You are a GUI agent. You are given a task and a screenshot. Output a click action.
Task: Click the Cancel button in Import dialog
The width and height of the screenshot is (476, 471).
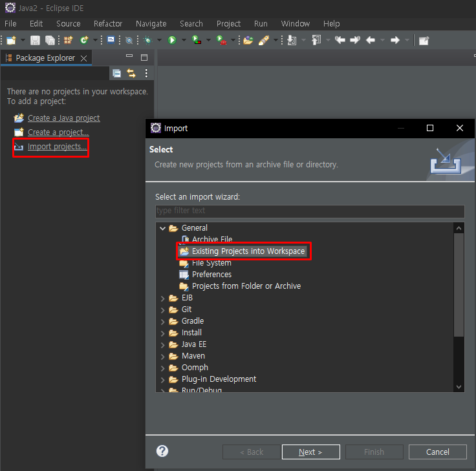[437, 452]
